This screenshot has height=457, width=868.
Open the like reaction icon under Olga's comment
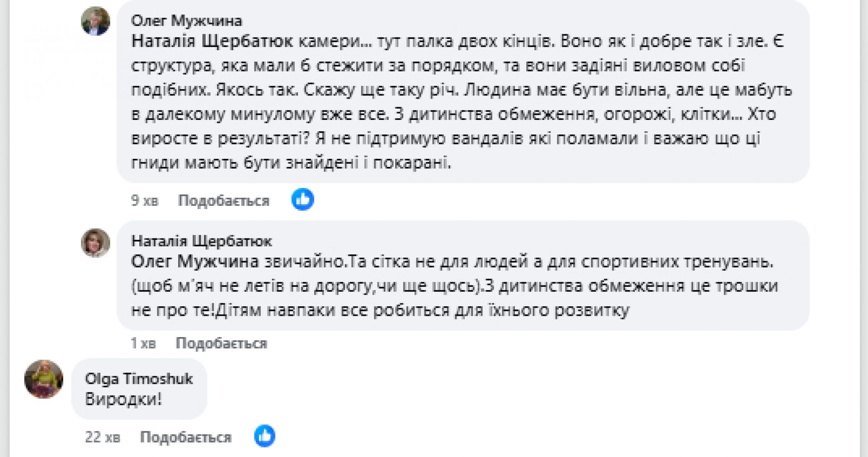[x=264, y=436]
